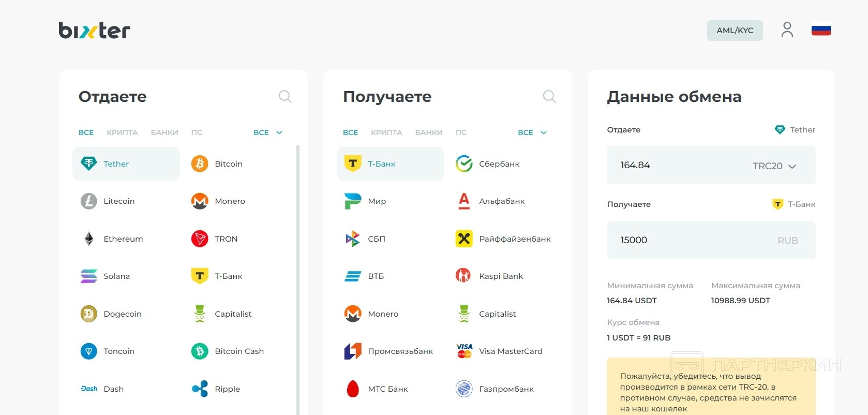Click the МТС Банк red egg icon
The width and height of the screenshot is (868, 415).
tap(353, 389)
